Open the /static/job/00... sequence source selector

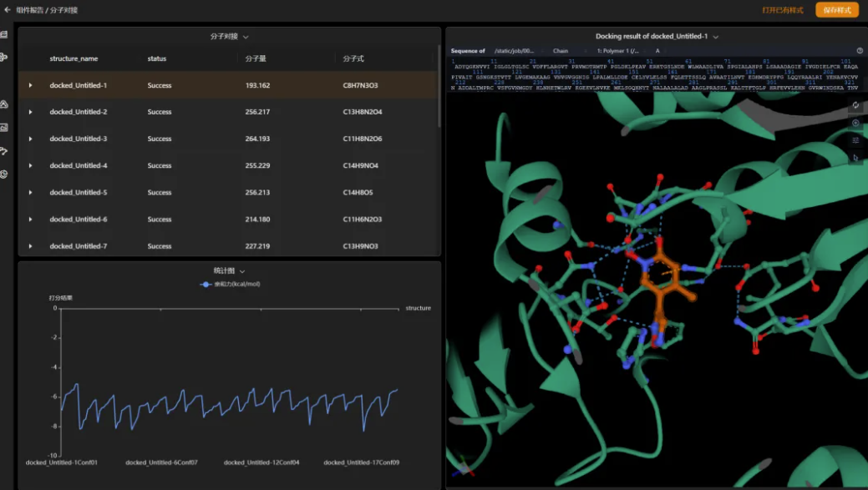515,51
